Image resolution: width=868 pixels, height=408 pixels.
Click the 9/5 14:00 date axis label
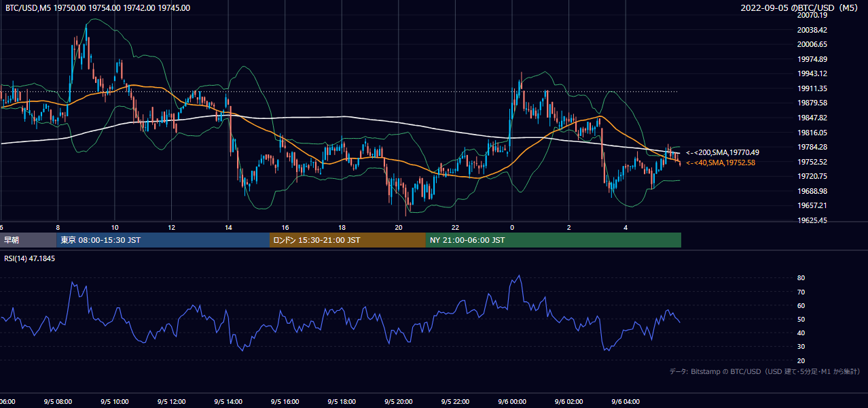[x=228, y=401]
